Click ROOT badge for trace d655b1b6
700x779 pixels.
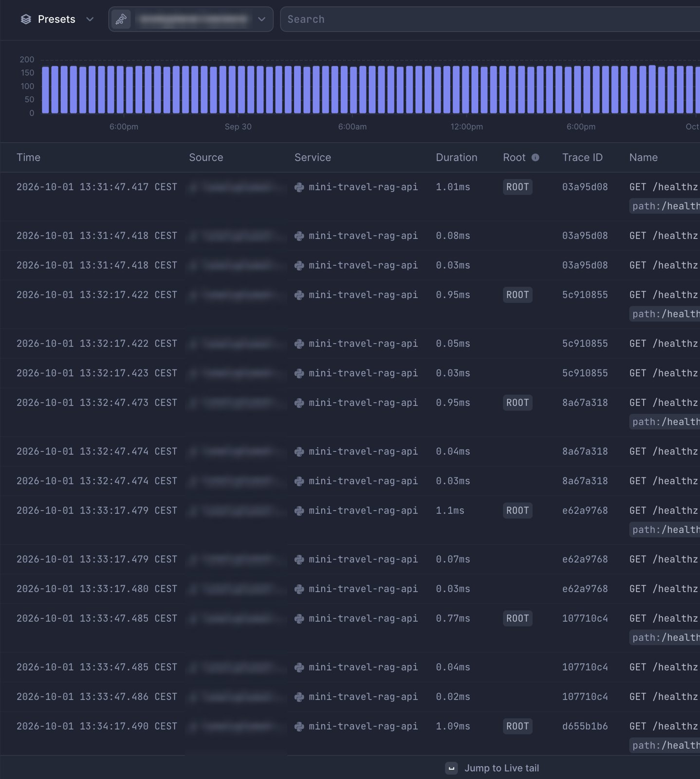517,726
